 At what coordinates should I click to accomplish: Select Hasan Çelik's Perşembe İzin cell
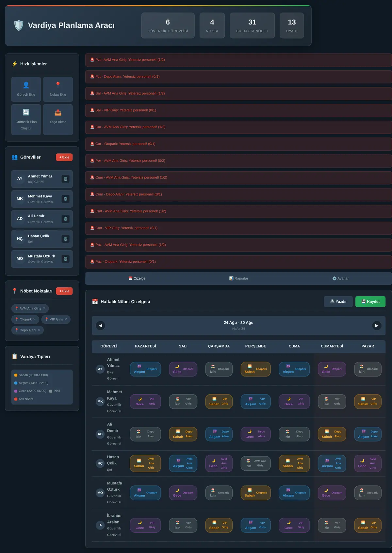coord(256,463)
